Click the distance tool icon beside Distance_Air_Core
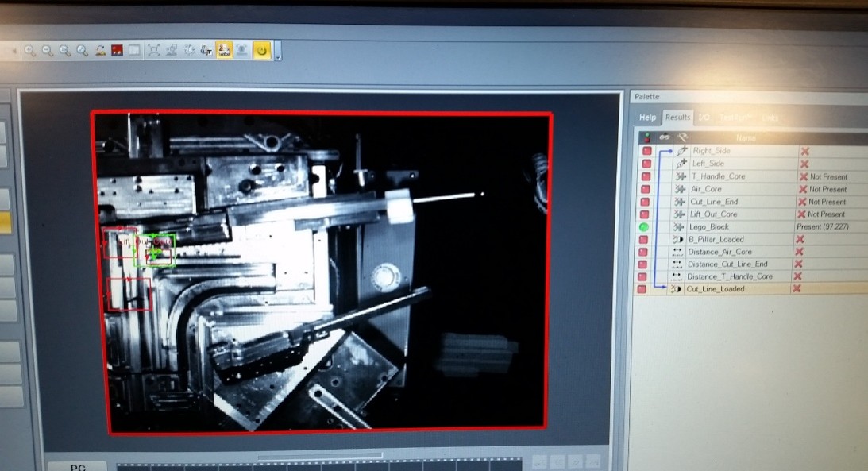This screenshot has width=868, height=471. (677, 252)
